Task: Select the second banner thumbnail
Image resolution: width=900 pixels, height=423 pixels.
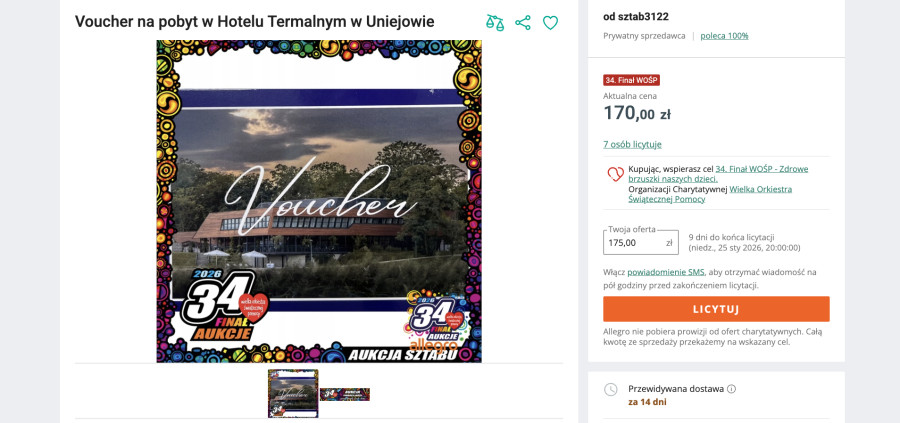Action: (344, 394)
